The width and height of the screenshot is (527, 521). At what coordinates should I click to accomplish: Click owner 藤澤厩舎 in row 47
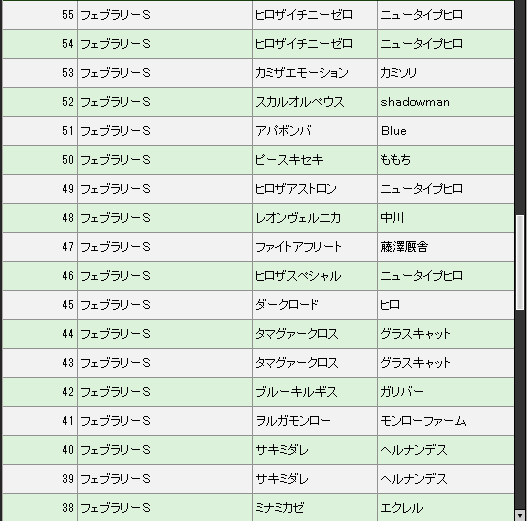tap(404, 247)
